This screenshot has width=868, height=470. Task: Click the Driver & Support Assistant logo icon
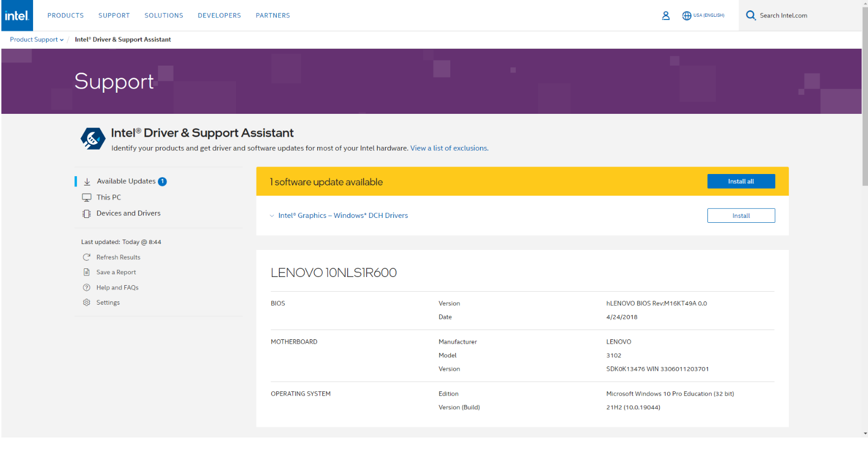[x=93, y=139]
